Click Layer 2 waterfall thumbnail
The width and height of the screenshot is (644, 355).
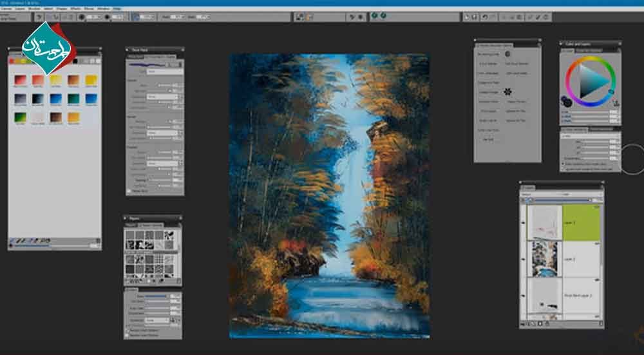pyautogui.click(x=545, y=259)
